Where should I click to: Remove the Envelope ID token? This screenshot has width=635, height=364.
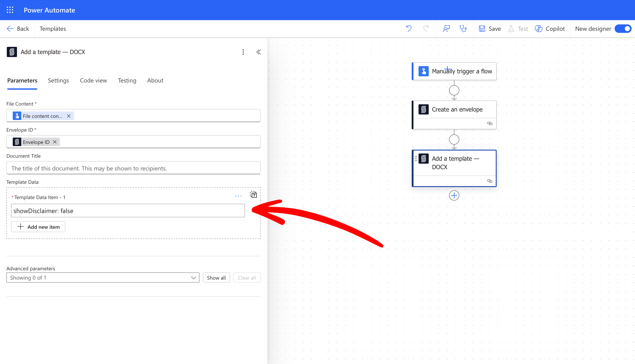(55, 142)
